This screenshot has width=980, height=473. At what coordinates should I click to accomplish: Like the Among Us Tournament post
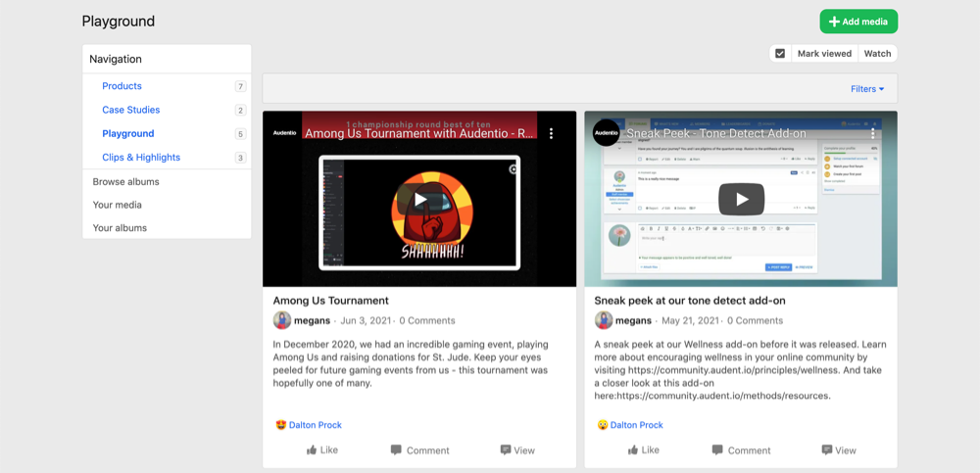click(321, 450)
